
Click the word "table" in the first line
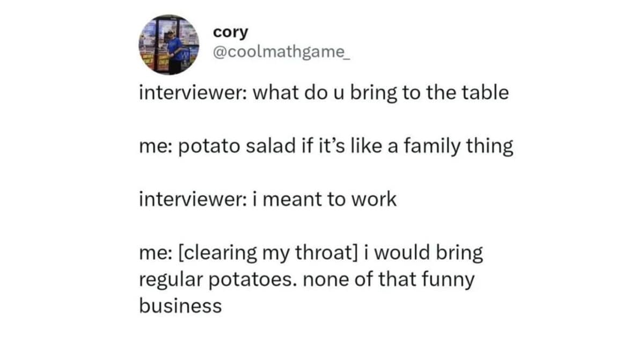(485, 93)
